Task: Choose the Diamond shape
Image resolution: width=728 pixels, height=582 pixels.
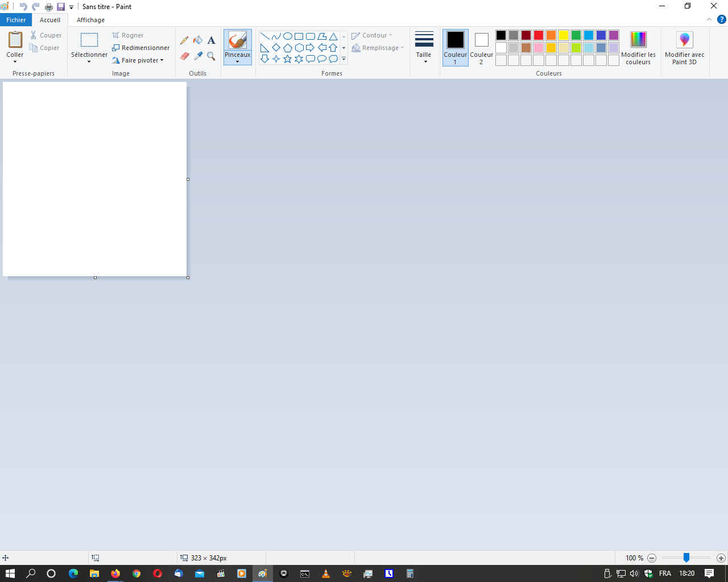Action: pyautogui.click(x=276, y=48)
